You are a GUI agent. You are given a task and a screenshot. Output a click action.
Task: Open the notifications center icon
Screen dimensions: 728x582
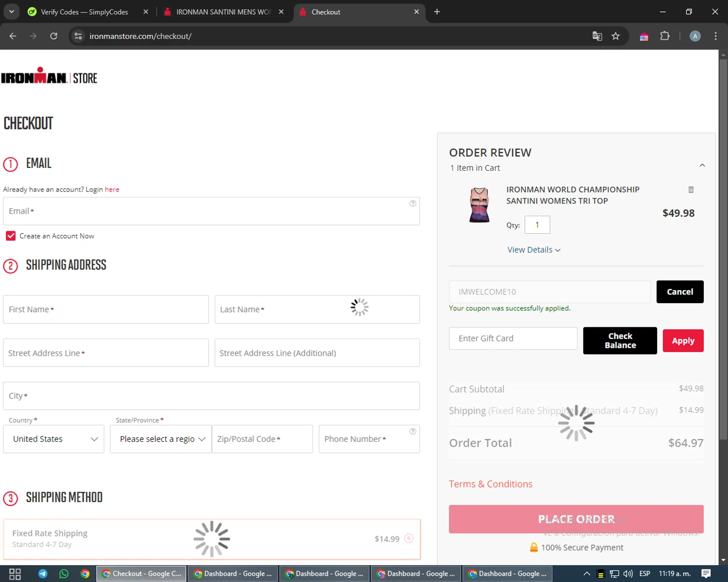point(706,574)
